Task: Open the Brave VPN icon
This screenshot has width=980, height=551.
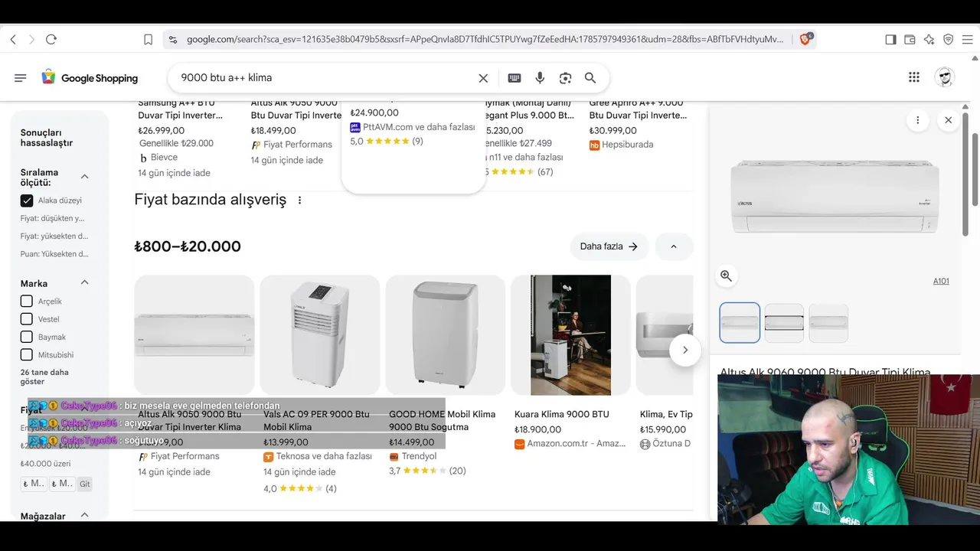Action: click(x=948, y=39)
